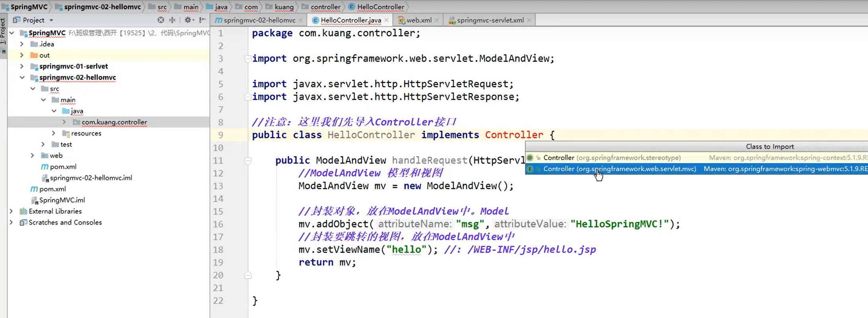Expand Scratches and Consoles node
The height and width of the screenshot is (318, 868).
click(12, 222)
